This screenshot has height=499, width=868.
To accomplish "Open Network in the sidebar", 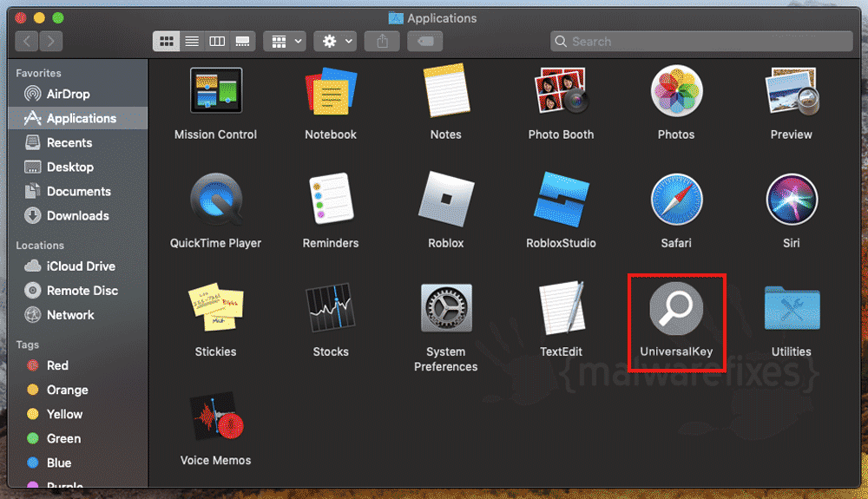I will (x=78, y=315).
